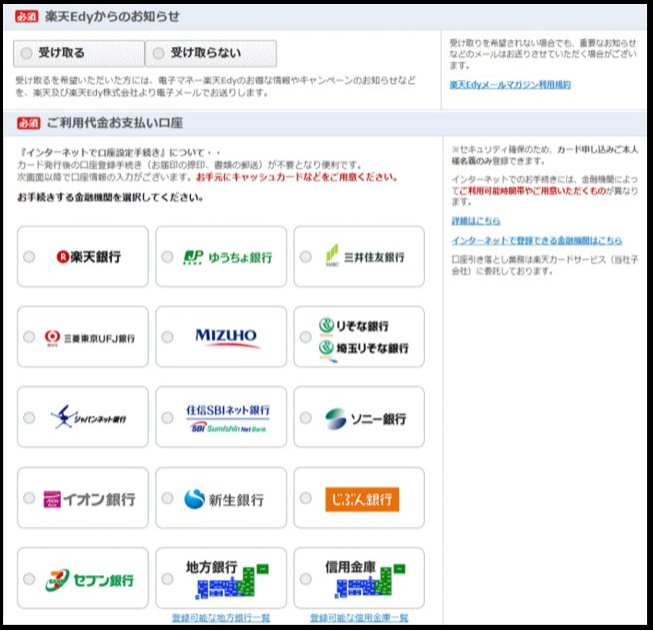The width and height of the screenshot is (653, 631).
Task: Choose the 三菱東京UFJ銀行 radio button
Action: coord(29,337)
